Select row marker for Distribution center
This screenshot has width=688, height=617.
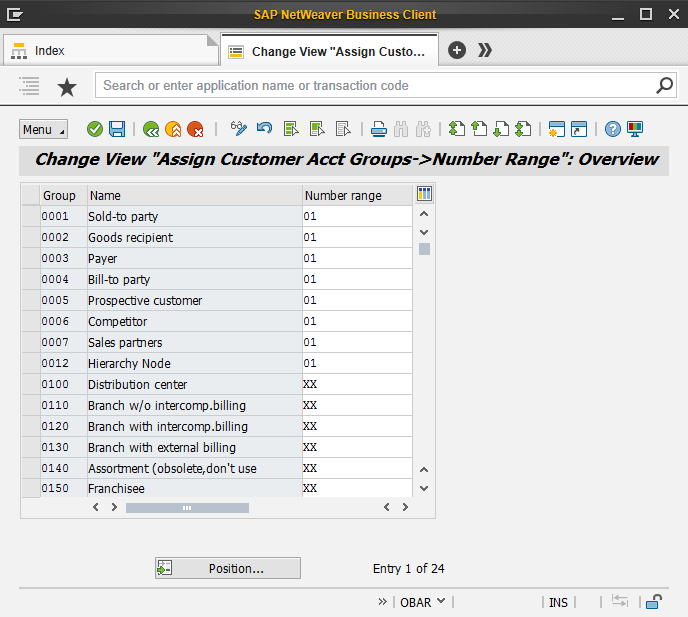pos(31,385)
